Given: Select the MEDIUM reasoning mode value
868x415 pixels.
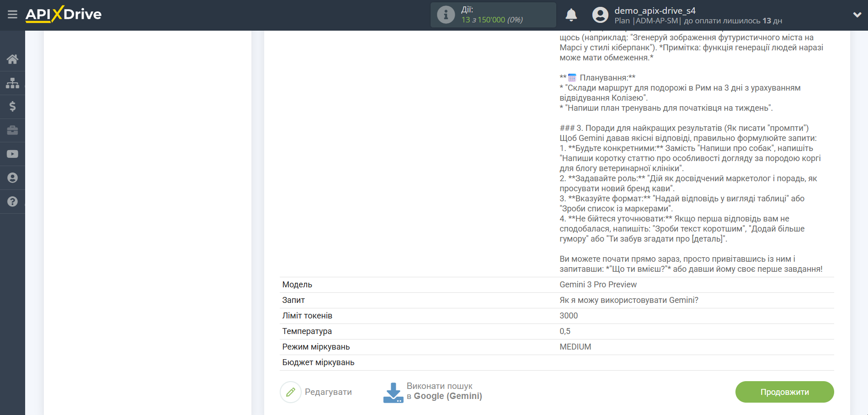Looking at the screenshot, I should (x=575, y=347).
